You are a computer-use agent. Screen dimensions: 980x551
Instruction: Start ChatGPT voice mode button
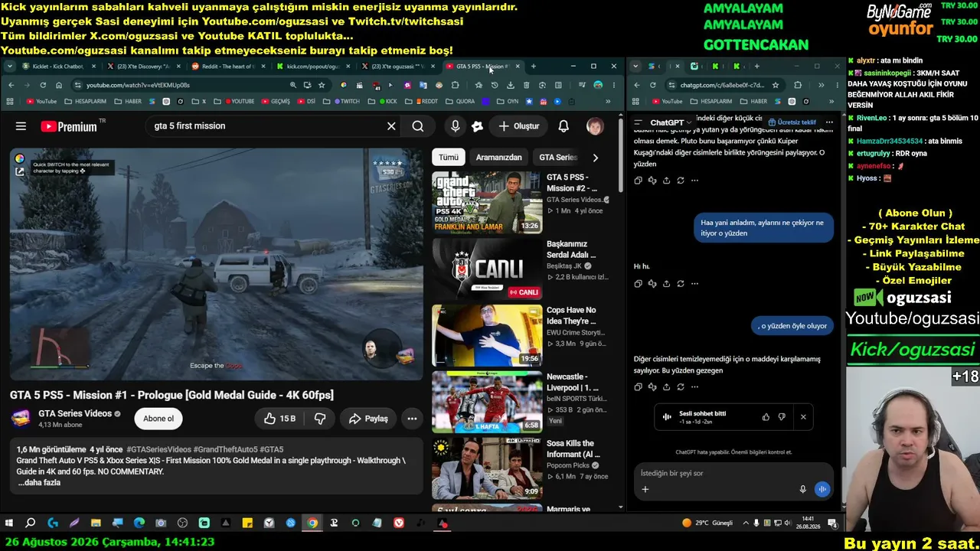[x=822, y=490]
